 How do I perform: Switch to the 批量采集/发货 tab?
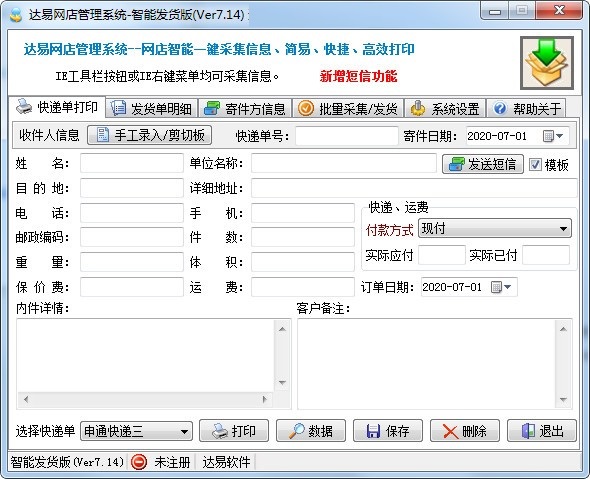point(348,108)
